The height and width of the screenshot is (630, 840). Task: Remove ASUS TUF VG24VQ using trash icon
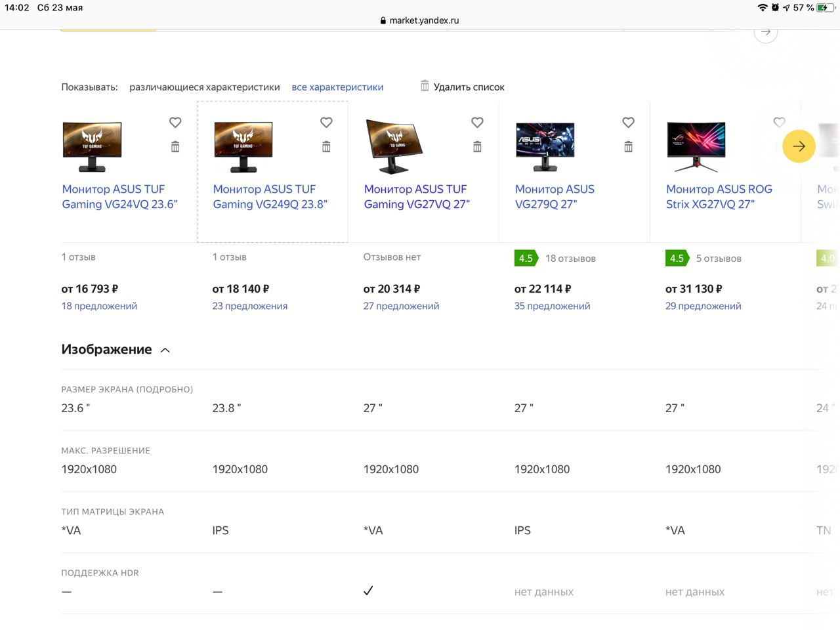click(x=175, y=147)
